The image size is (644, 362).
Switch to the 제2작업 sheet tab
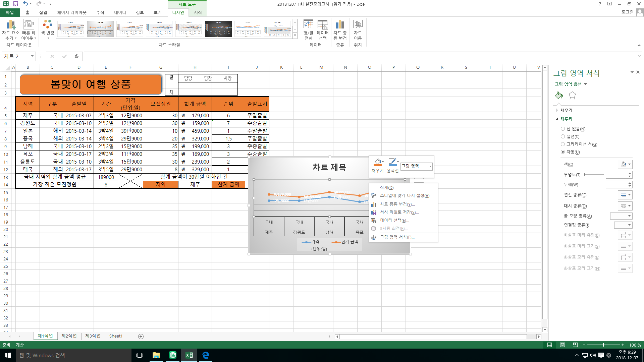69,336
